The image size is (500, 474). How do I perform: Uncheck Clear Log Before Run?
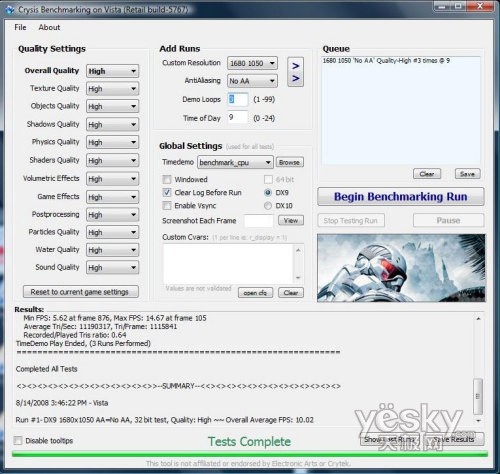click(x=167, y=192)
